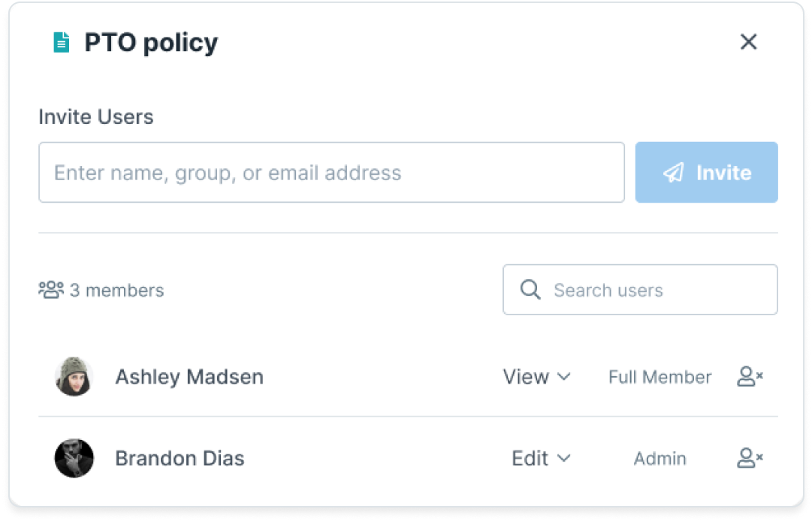Focus the name, group, or email field
Viewport: 812px width, 521px height.
(x=331, y=172)
